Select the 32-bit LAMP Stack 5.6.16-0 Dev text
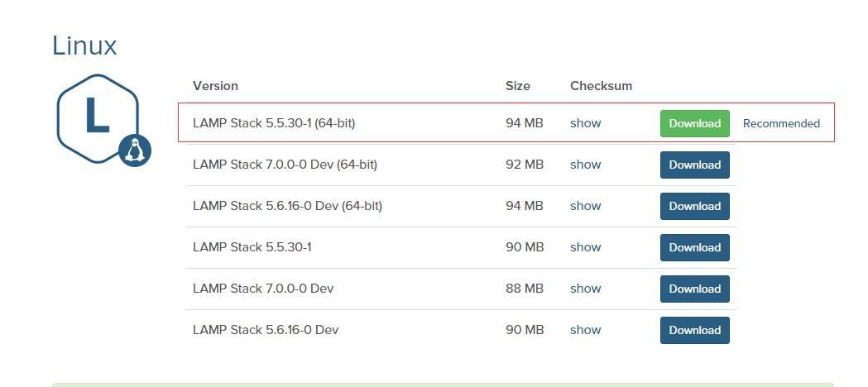868x387 pixels. click(x=266, y=330)
